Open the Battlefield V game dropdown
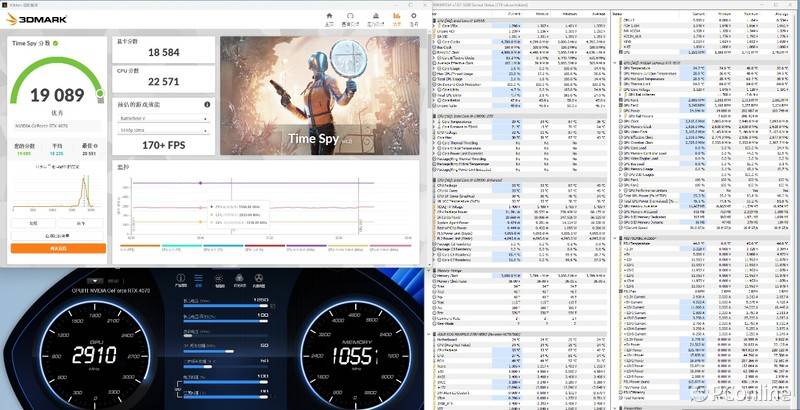The height and width of the screenshot is (410, 800). pos(163,117)
